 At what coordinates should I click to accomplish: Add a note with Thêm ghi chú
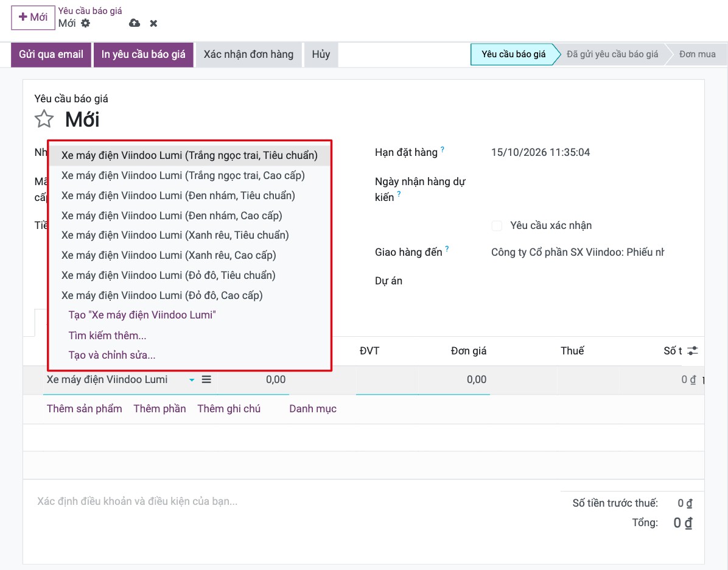pyautogui.click(x=229, y=409)
